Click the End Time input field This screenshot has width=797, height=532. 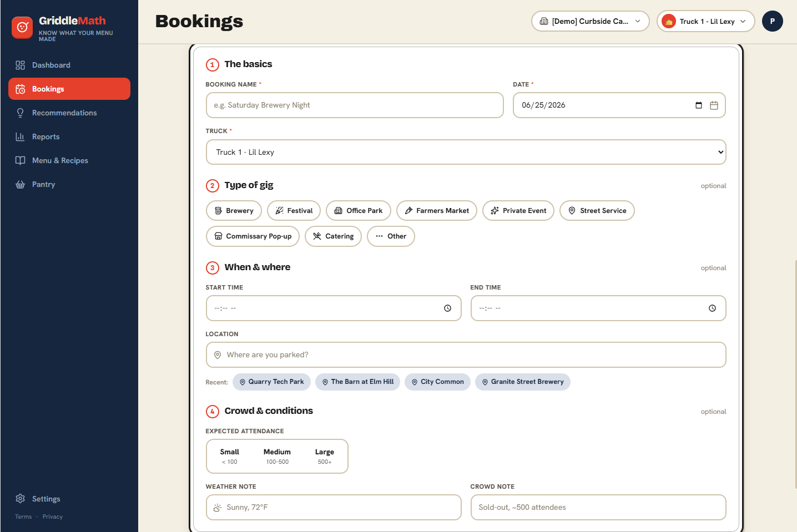coord(598,308)
